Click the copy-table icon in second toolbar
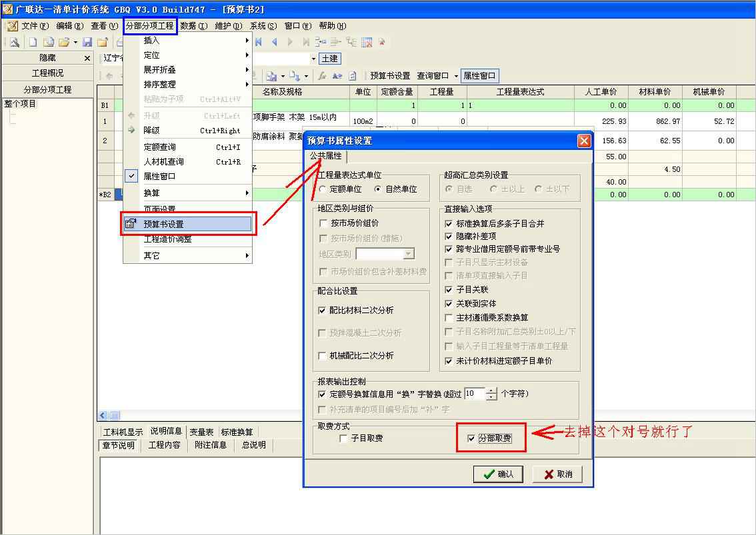 pyautogui.click(x=271, y=76)
